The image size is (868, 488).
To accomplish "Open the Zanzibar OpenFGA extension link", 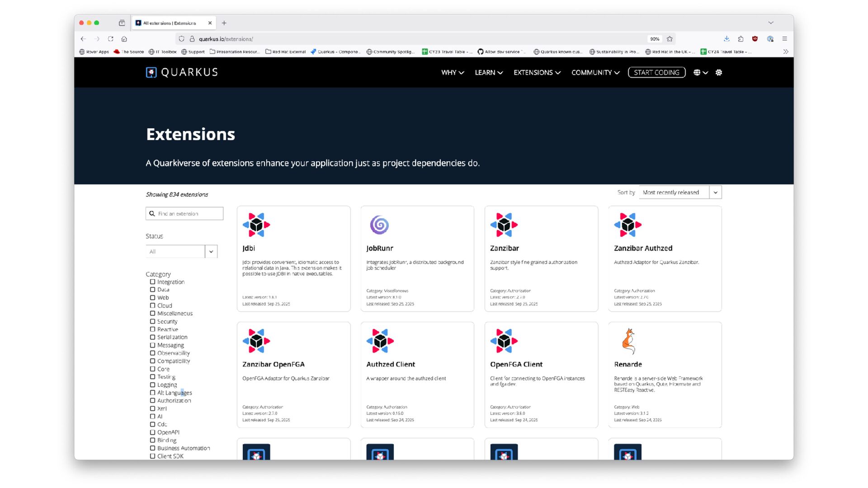I will click(273, 364).
